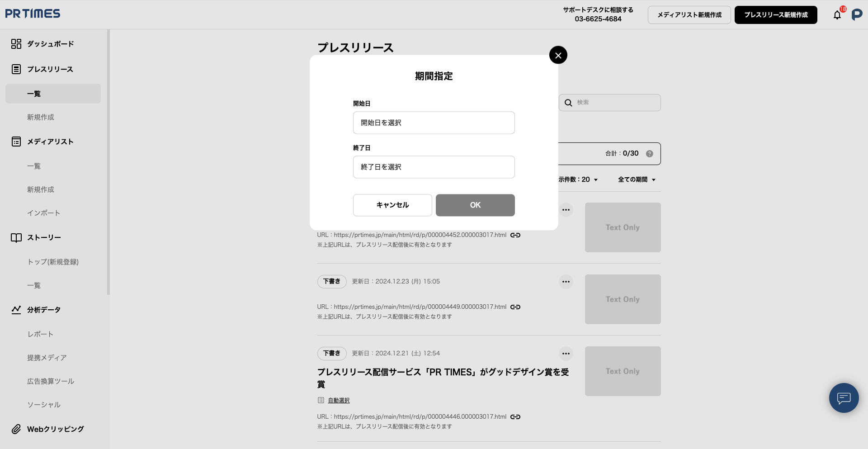Close the 期間指定 dialog with X
868x449 pixels.
(x=558, y=55)
